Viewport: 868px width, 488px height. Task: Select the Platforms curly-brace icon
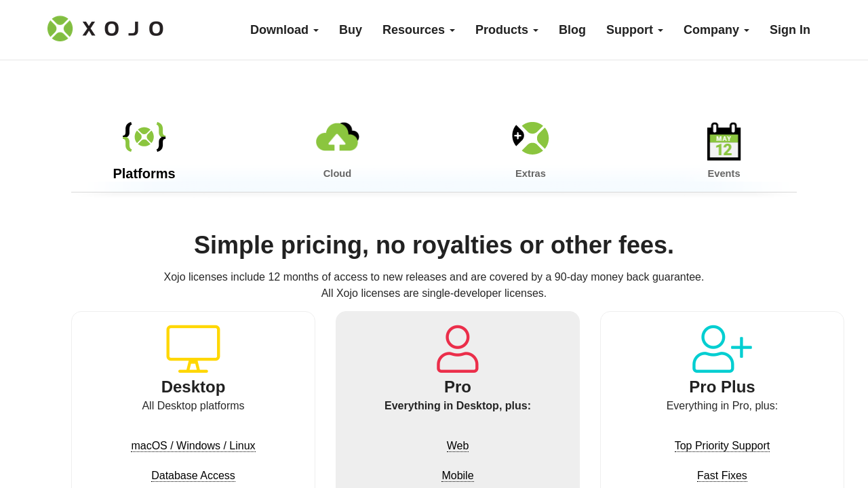click(144, 137)
